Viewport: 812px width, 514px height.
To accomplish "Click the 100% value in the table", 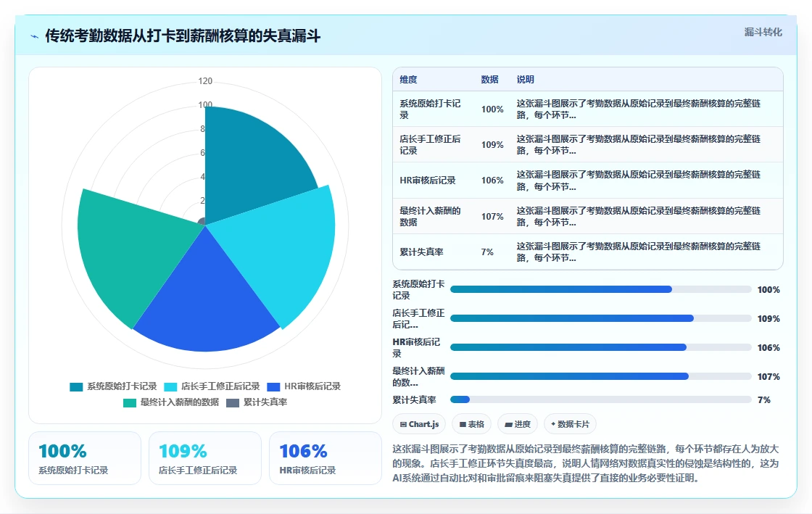I will point(492,109).
